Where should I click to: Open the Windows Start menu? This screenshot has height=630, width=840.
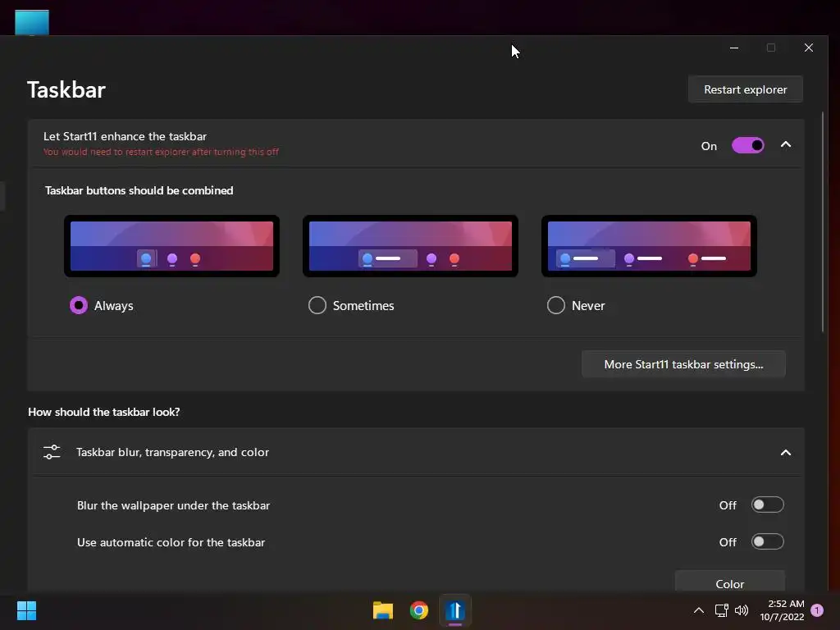pos(26,610)
